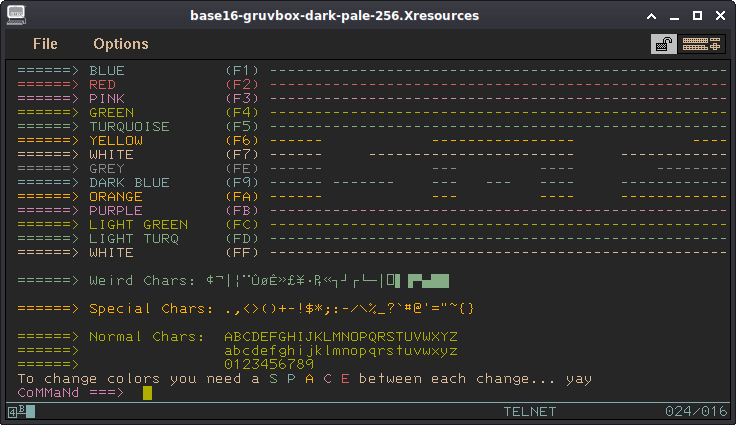Open the Options menu
The width and height of the screenshot is (736, 425).
pyautogui.click(x=121, y=44)
